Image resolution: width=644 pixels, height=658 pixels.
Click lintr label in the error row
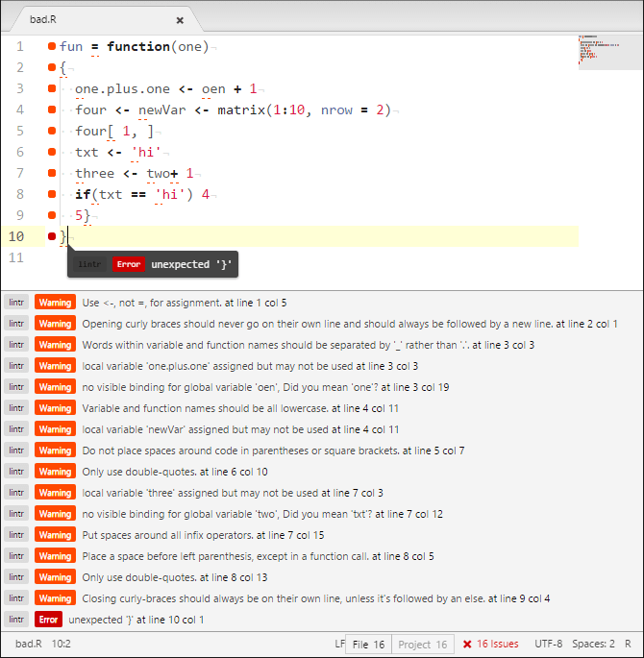coord(16,620)
